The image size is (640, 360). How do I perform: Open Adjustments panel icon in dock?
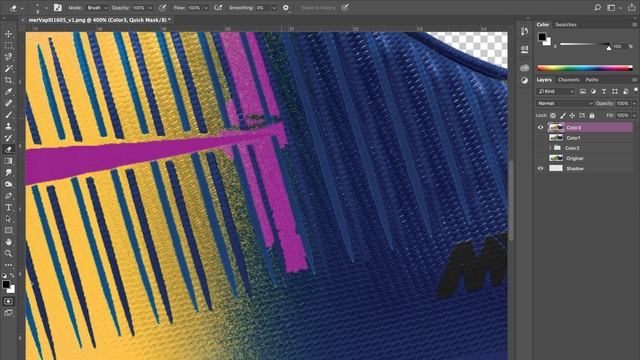click(x=524, y=81)
